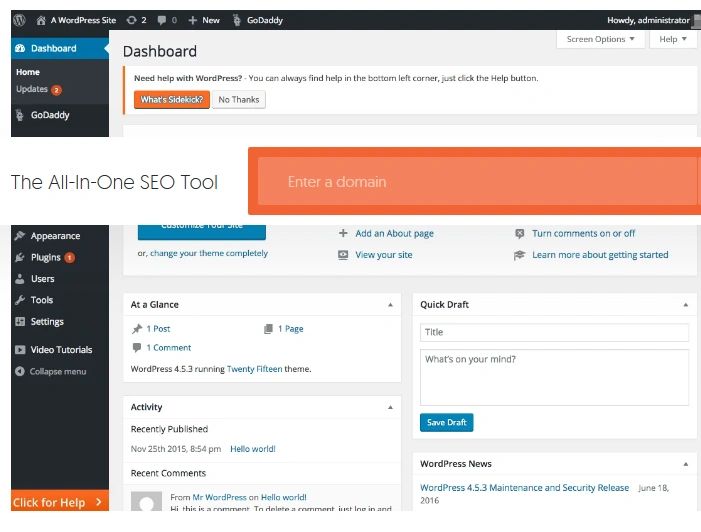Open the GoDaddy admin bar menu
The image size is (701, 532).
[x=258, y=20]
